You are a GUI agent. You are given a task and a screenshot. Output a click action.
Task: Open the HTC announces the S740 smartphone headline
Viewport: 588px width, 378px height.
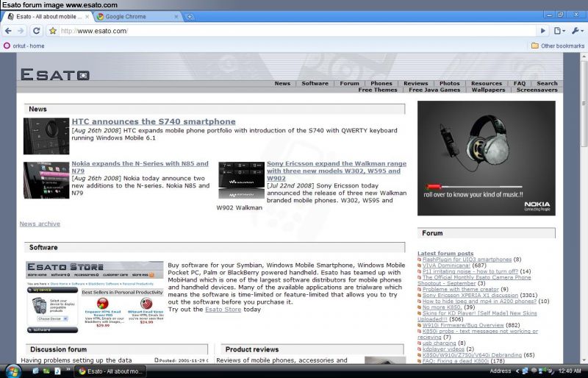(154, 121)
